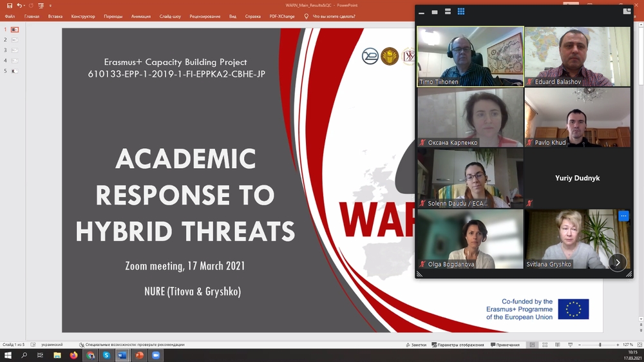This screenshot has height=362, width=644.
Task: Select Оксана Карпенко's video tile
Action: 470,117
